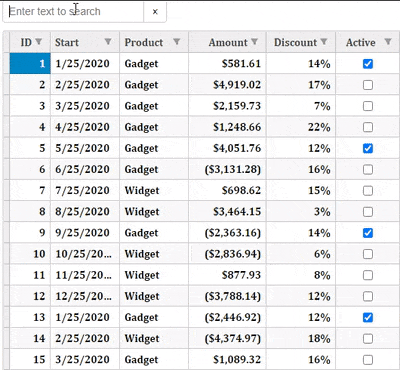Select the row header of row 5
400x370 pixels.
coord(6,148)
